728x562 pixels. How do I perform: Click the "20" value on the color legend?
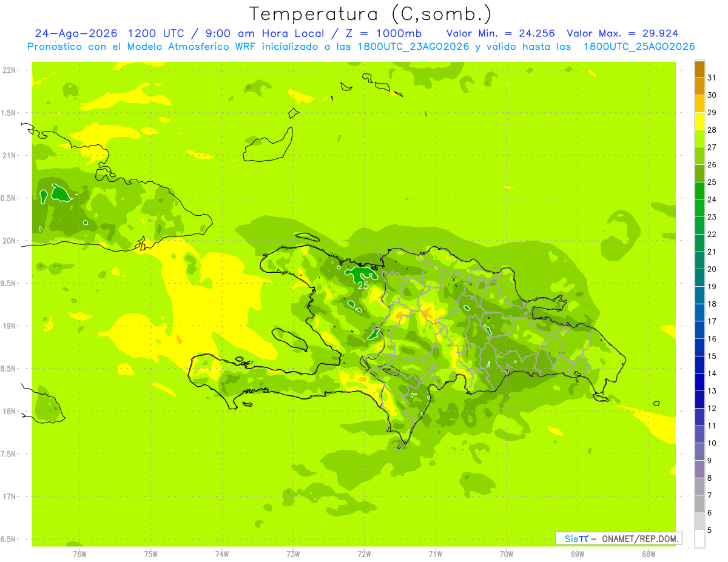712,269
